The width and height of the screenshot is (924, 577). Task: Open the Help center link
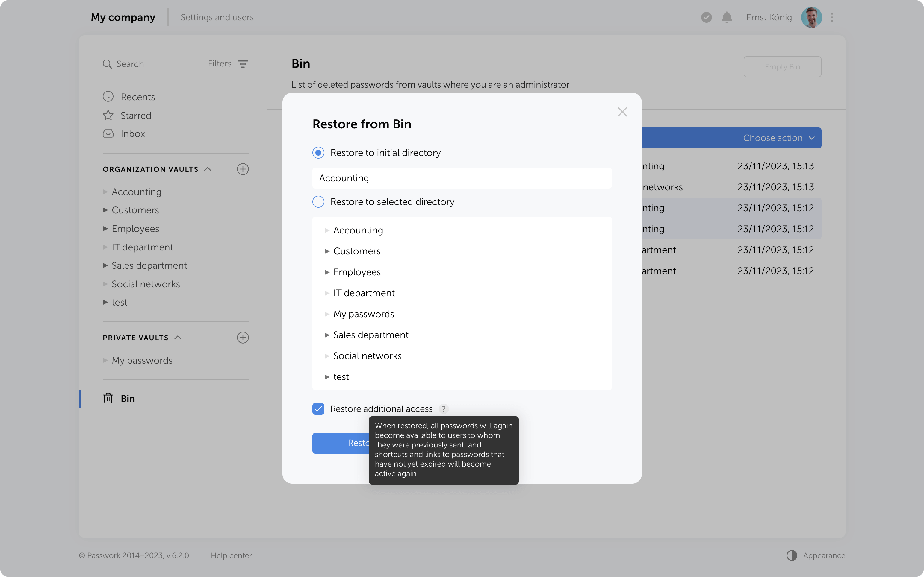(x=231, y=555)
